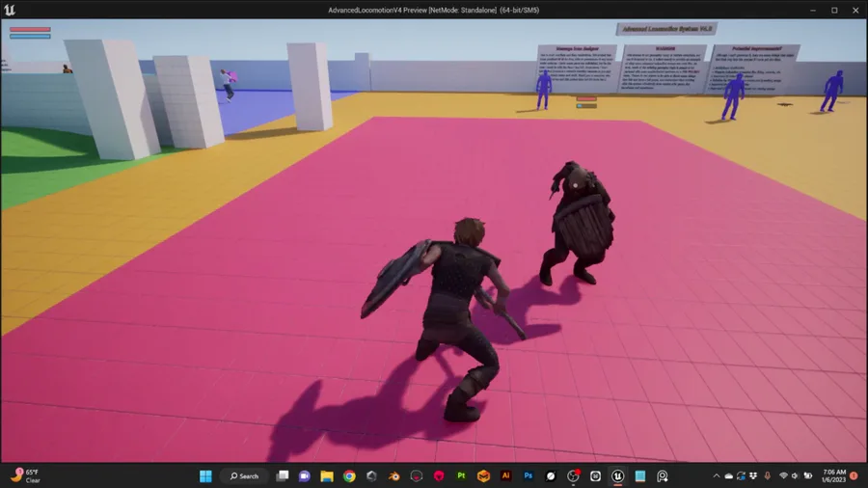Screen dimensions: 868x488
Task: Launch the purple Chat app from taskbar
Action: (x=305, y=475)
